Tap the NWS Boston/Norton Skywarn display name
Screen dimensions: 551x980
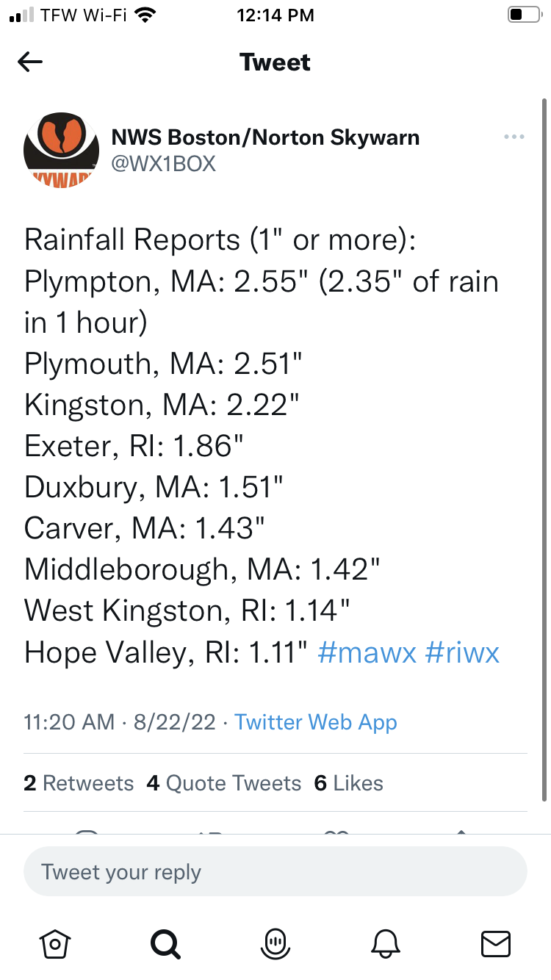265,137
